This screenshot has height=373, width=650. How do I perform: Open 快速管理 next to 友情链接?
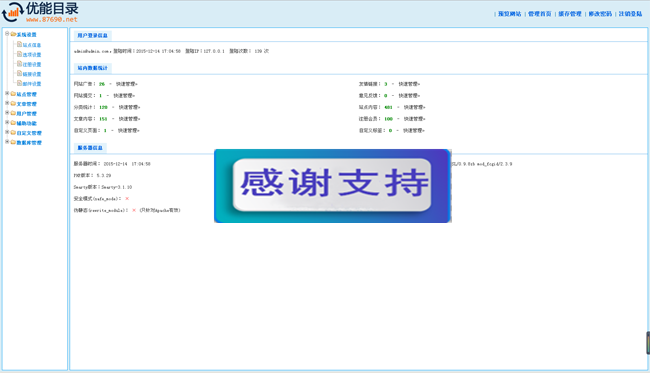(x=409, y=84)
